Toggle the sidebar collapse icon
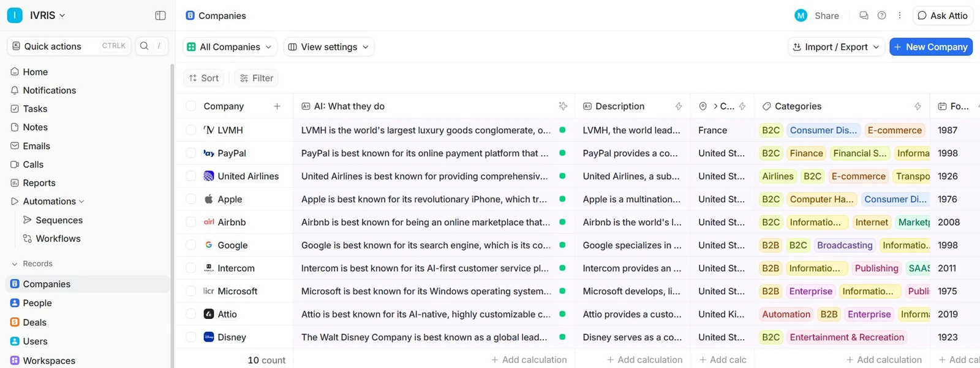The width and height of the screenshot is (980, 368). 160,15
